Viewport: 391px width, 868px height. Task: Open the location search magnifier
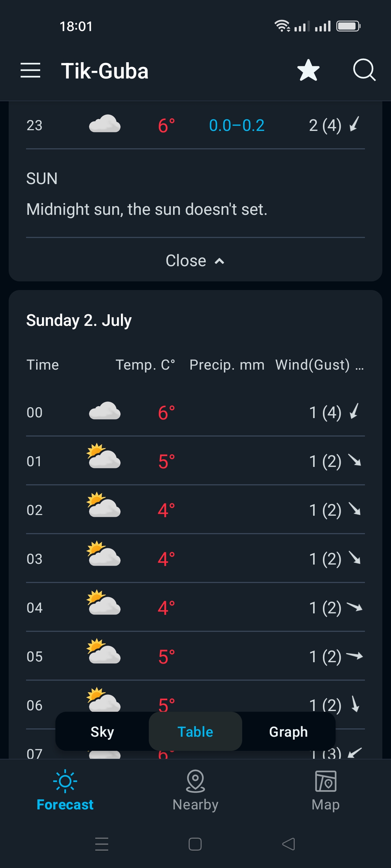(364, 69)
